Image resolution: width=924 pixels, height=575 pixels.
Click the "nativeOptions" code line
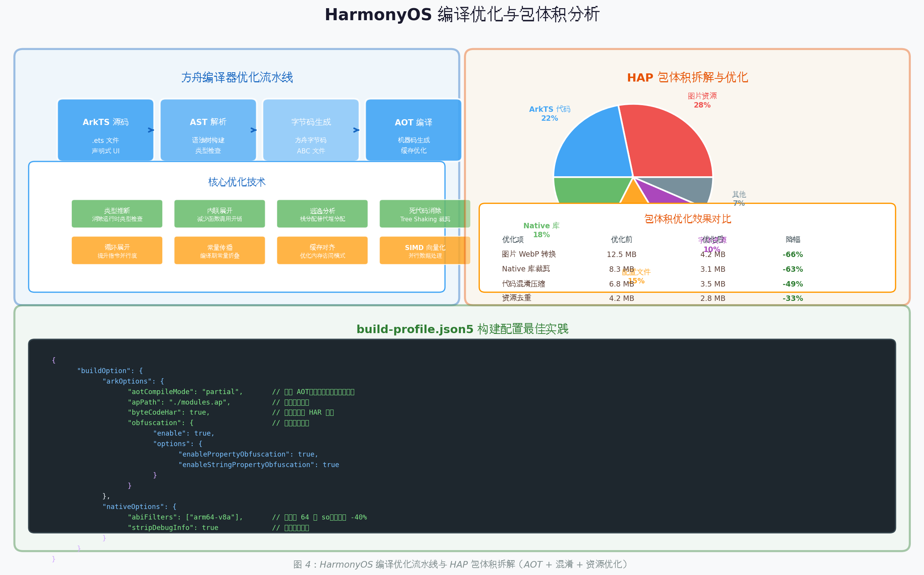[139, 507]
